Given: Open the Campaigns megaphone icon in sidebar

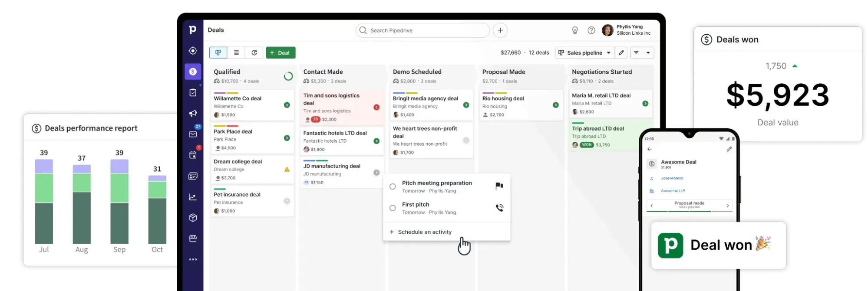Looking at the screenshot, I should coord(193,114).
